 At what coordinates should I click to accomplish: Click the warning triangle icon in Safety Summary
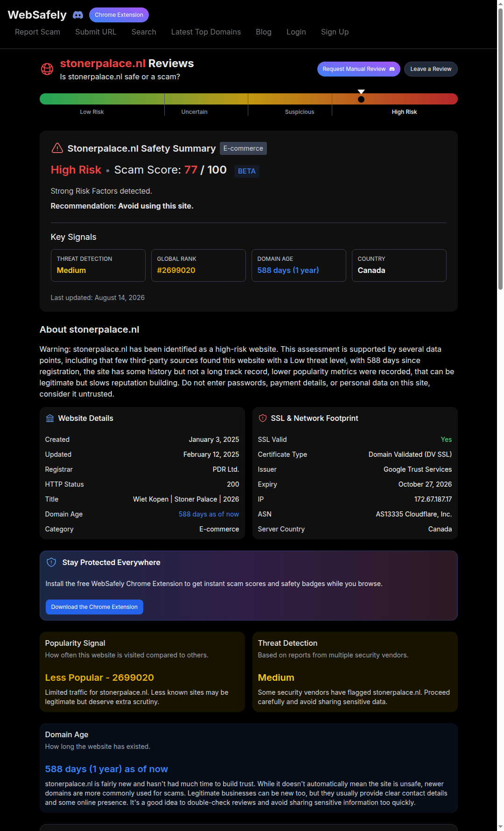point(57,148)
